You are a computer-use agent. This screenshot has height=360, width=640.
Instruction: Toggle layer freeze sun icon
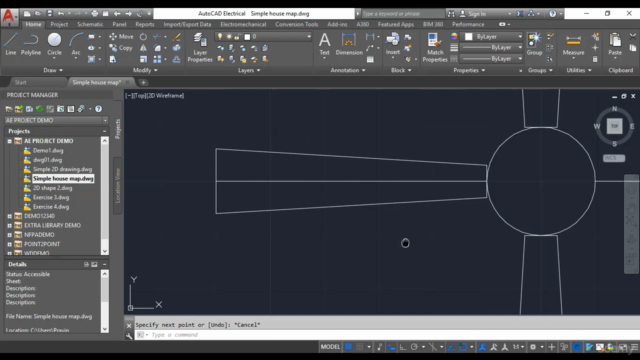[229, 37]
